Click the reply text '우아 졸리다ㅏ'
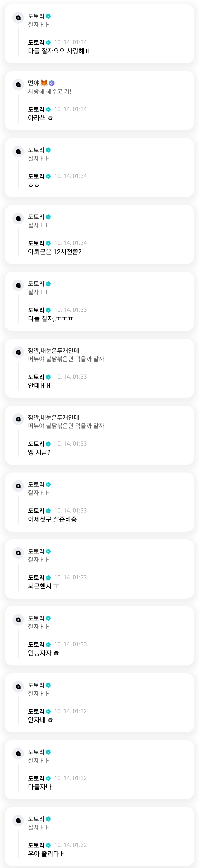Screen dimensions: 199x868 [46, 854]
